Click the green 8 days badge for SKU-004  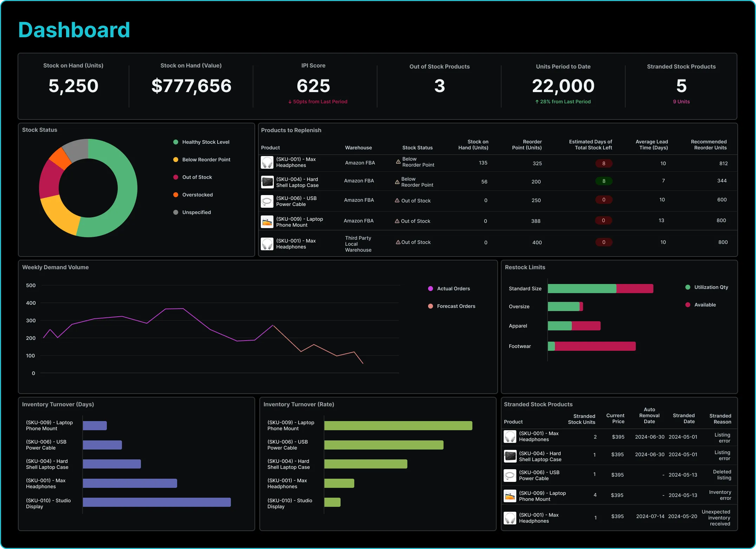tap(604, 181)
